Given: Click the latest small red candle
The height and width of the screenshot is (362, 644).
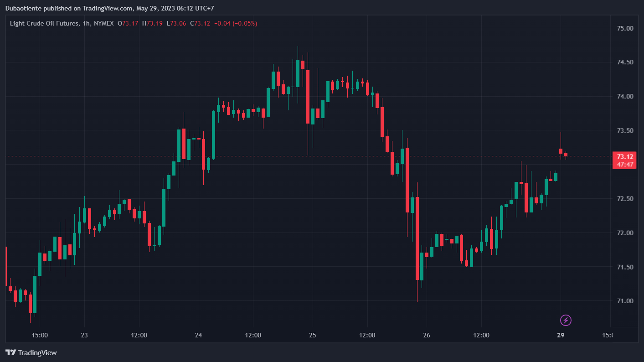Looking at the screenshot, I should click(566, 155).
